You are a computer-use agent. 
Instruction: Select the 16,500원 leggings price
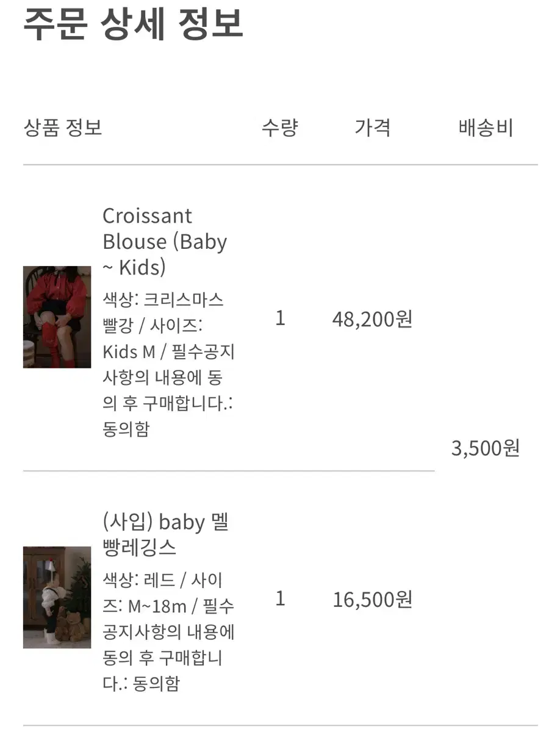click(x=373, y=600)
